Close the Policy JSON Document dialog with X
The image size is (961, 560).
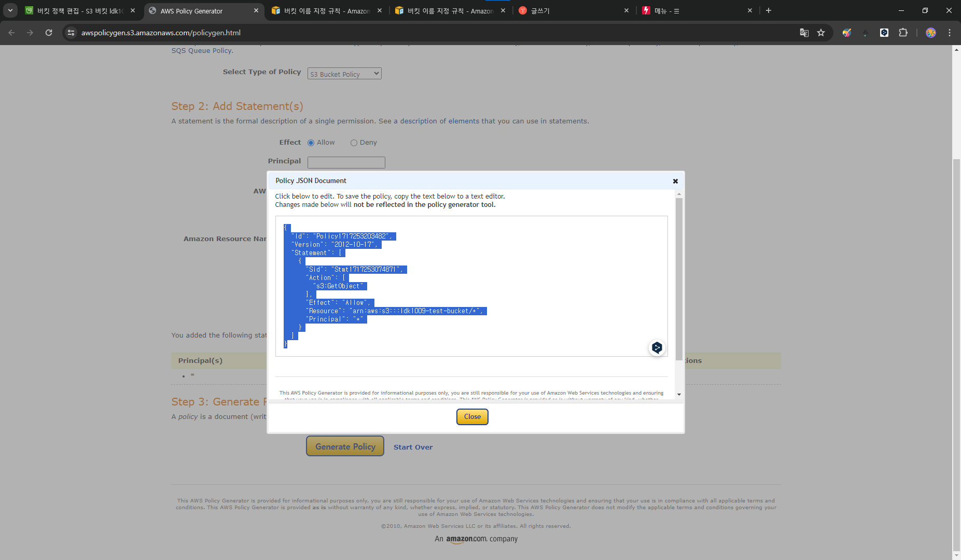click(x=675, y=181)
